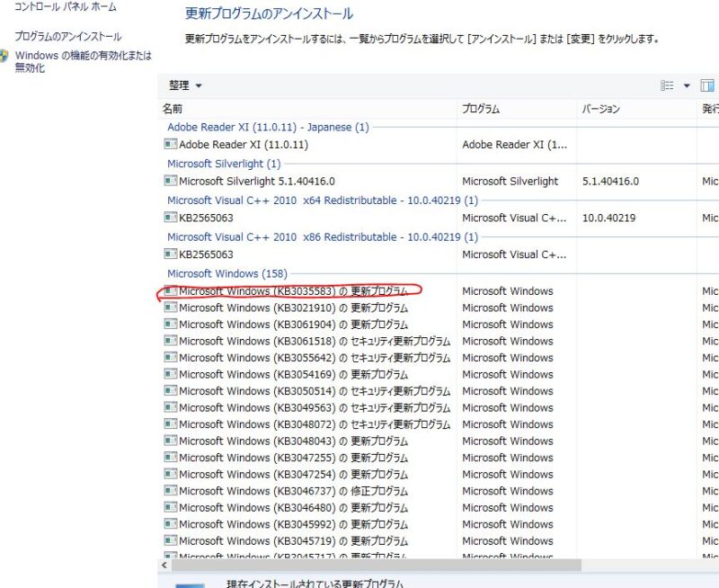Click the KB3045992 update icon

171,524
